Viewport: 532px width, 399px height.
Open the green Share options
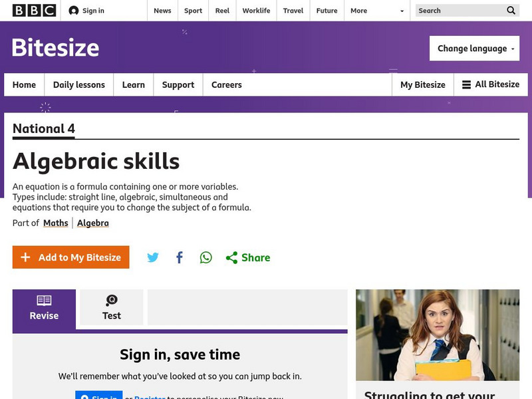click(x=248, y=257)
